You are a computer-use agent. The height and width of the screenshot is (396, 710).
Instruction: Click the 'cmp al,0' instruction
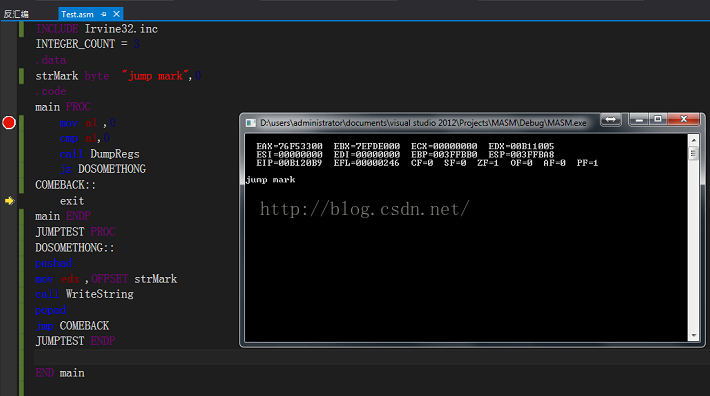coord(85,138)
